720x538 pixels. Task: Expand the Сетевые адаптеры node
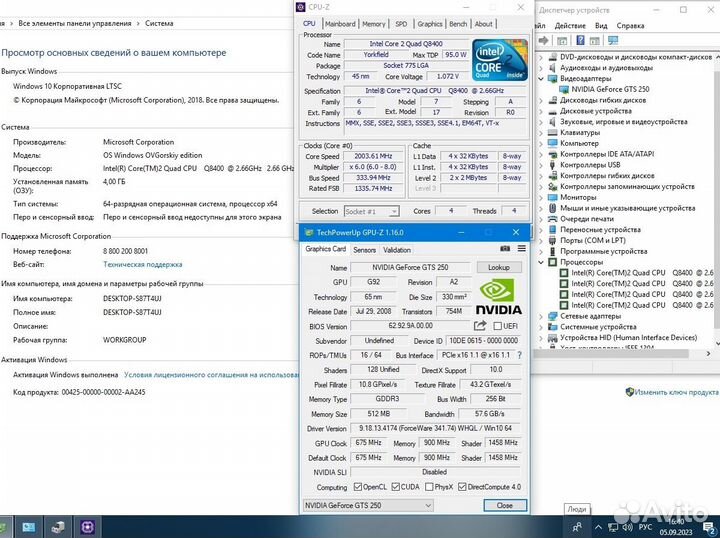(x=541, y=316)
